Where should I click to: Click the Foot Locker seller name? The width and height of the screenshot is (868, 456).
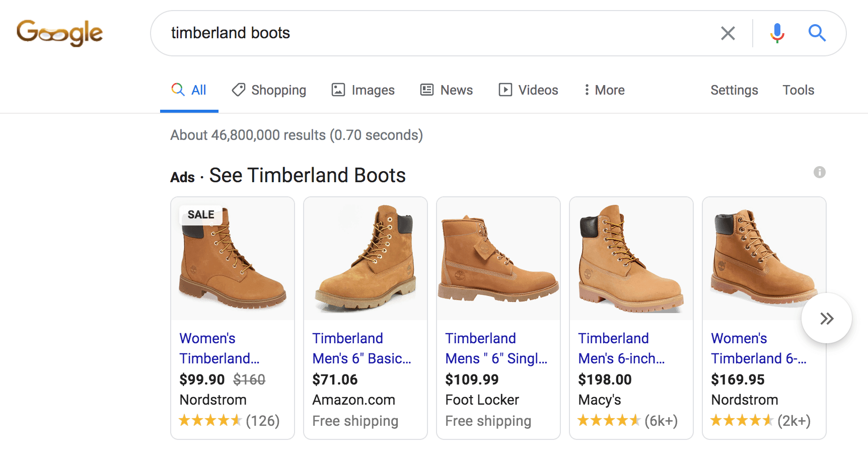[x=482, y=400]
